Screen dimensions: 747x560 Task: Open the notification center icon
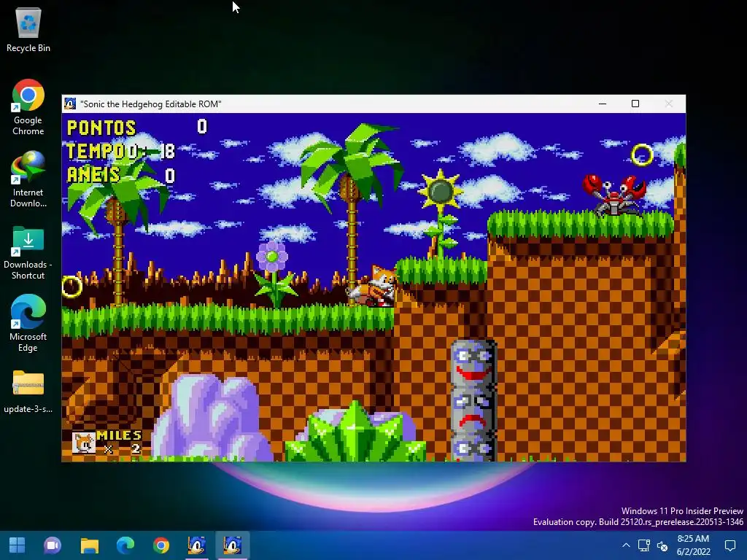tap(729, 545)
